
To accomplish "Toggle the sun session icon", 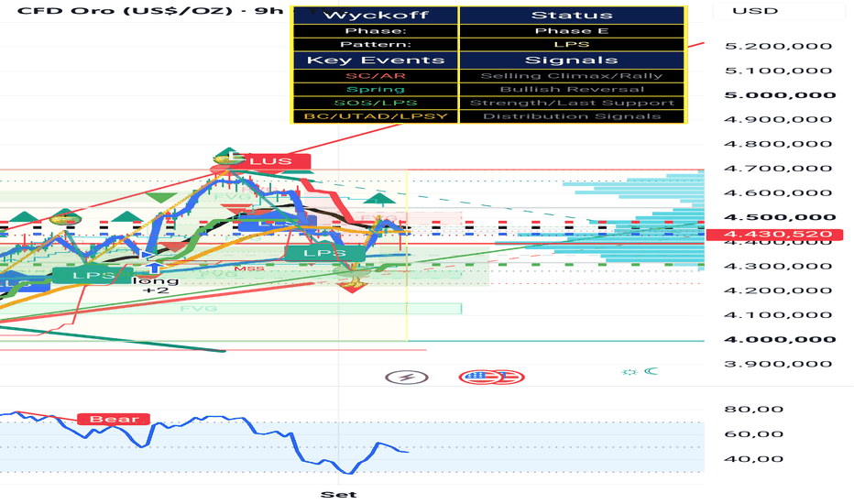I will pyautogui.click(x=630, y=372).
